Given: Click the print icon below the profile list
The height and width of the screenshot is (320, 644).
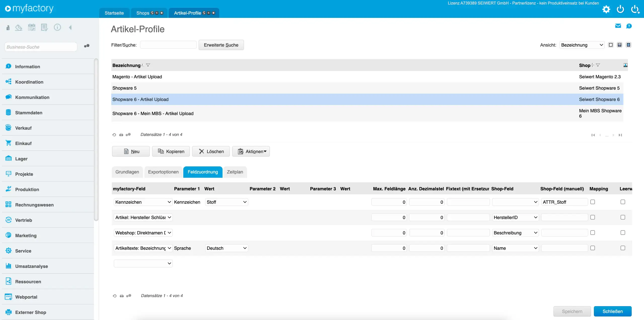Looking at the screenshot, I should point(121,135).
